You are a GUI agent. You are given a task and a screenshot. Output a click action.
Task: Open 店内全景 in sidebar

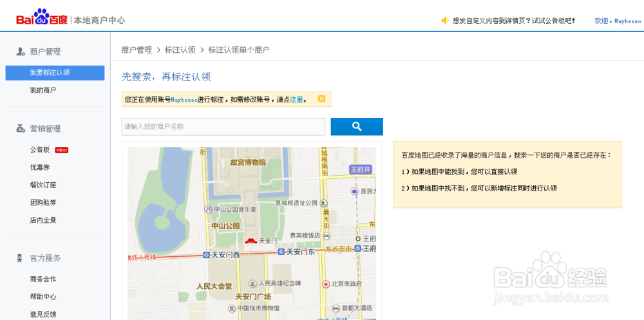[x=43, y=220]
